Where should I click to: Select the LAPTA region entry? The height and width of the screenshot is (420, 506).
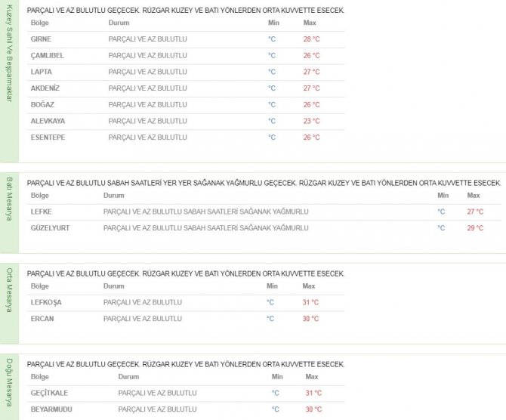41,72
